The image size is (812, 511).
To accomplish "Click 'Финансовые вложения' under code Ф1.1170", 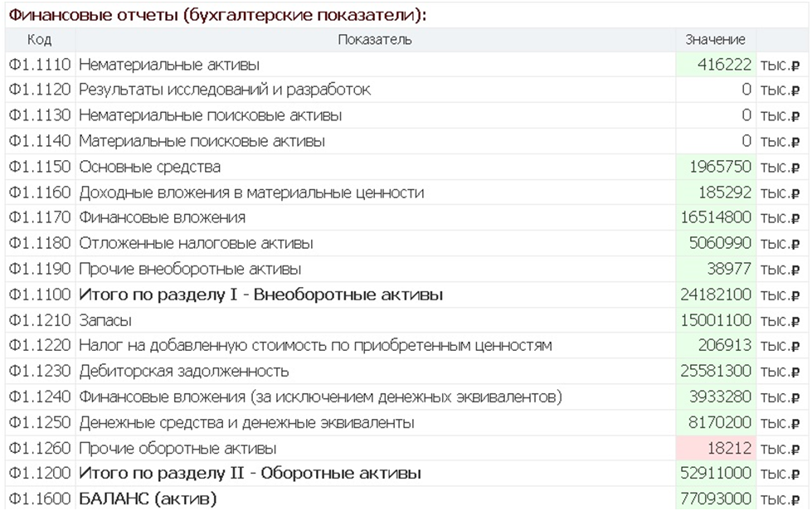I will coord(162,217).
